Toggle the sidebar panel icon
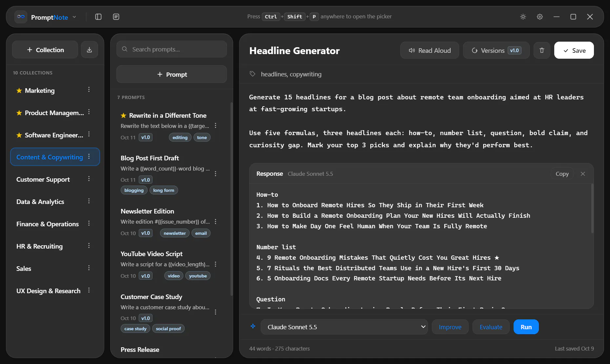Image resolution: width=610 pixels, height=364 pixels. (98, 17)
